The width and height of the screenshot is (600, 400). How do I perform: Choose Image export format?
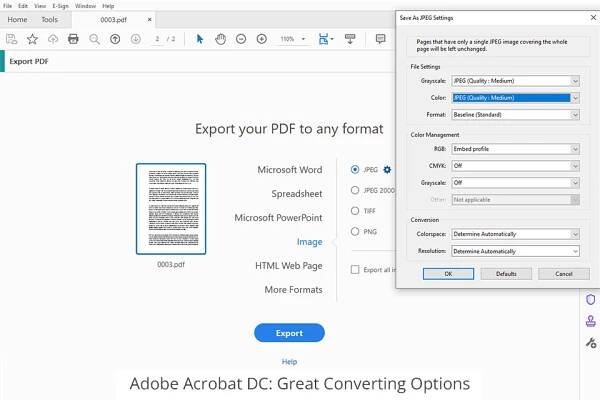pyautogui.click(x=310, y=242)
